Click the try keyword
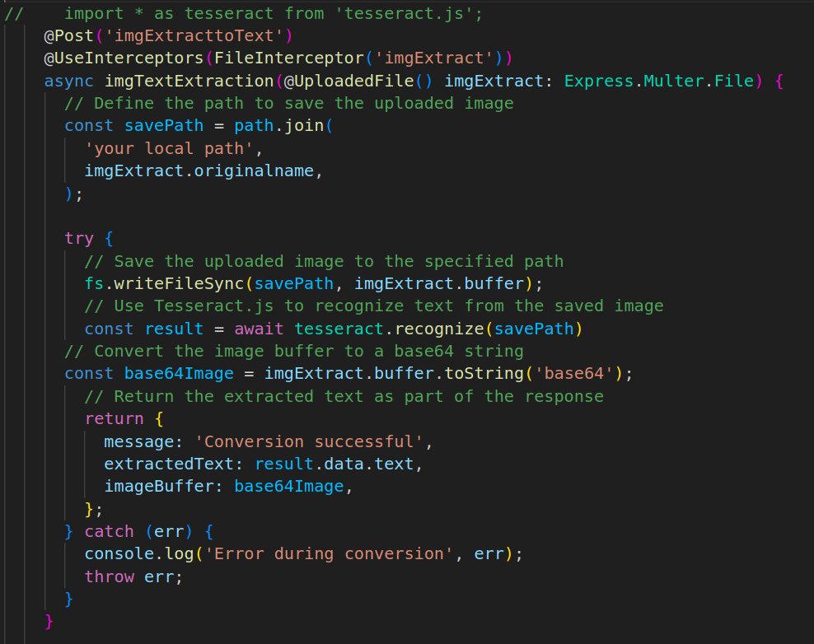This screenshot has height=644, width=814. pyautogui.click(x=79, y=238)
